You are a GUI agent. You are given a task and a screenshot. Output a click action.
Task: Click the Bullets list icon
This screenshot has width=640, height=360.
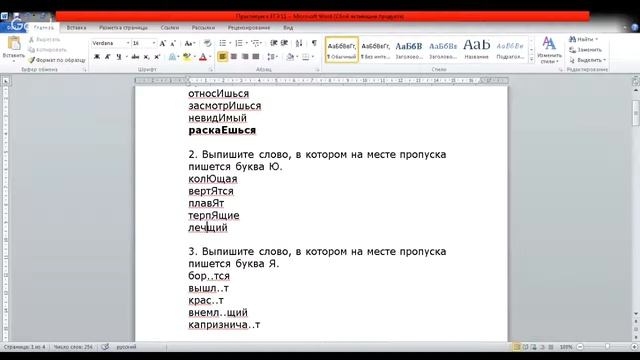click(223, 43)
